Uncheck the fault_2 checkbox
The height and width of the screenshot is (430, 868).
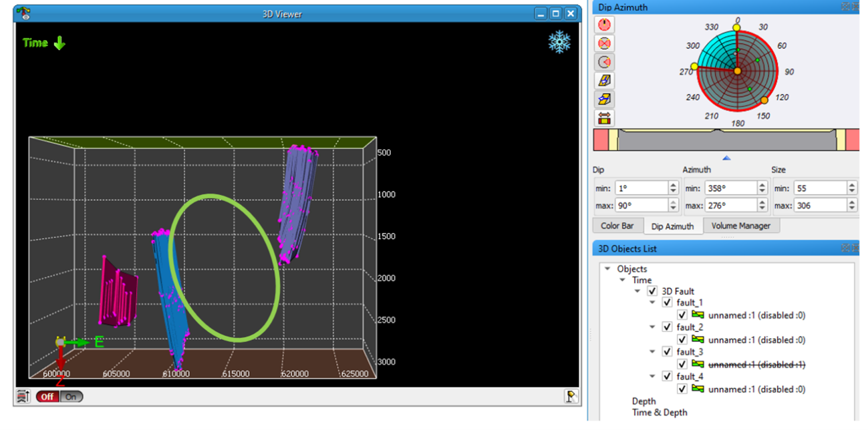667,327
